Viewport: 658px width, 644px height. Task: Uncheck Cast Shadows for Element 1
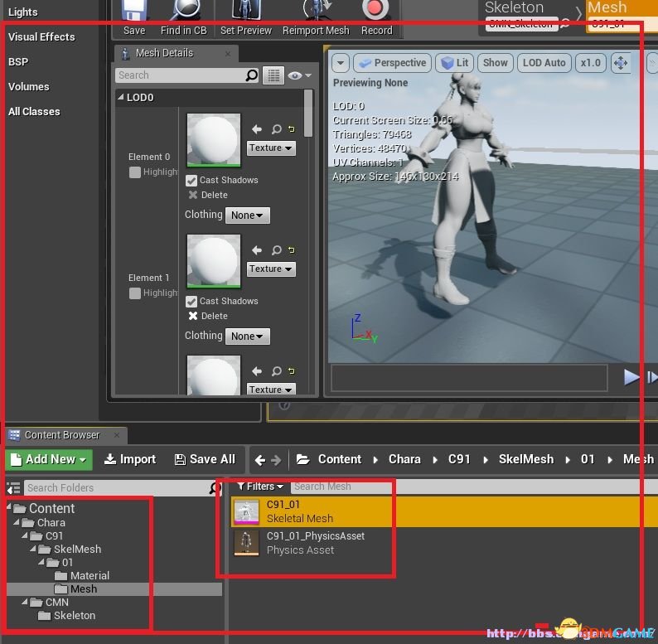(191, 302)
